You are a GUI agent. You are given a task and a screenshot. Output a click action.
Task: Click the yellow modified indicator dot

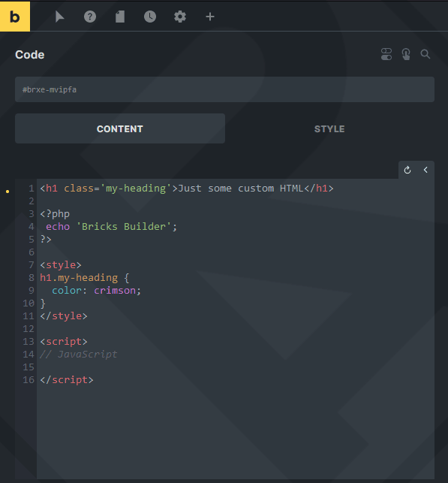(x=8, y=192)
